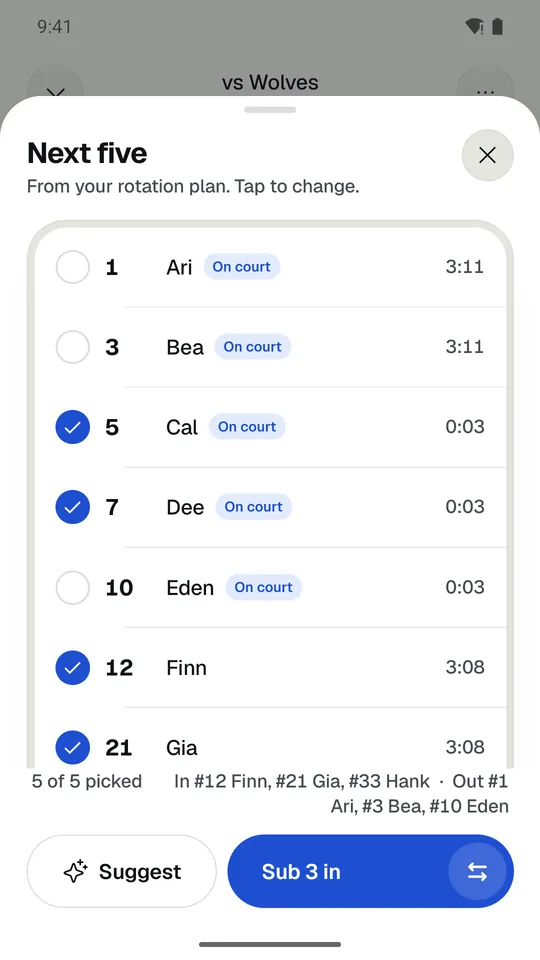Pick #10 Eden for next five
Screen dimensions: 540x960
73,588
